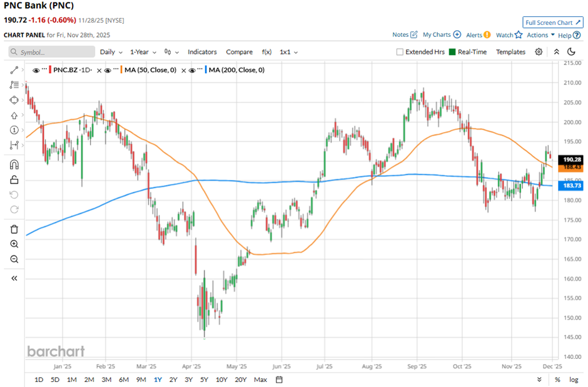
Task: Select the line drawing tool
Action: pyautogui.click(x=14, y=70)
